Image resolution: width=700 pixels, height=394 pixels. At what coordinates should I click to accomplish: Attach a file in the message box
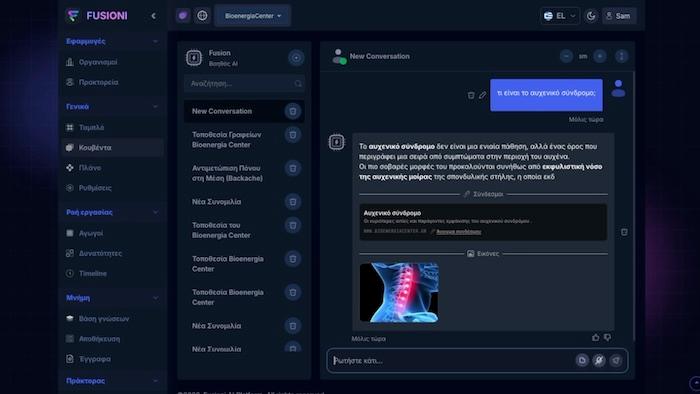(582, 360)
